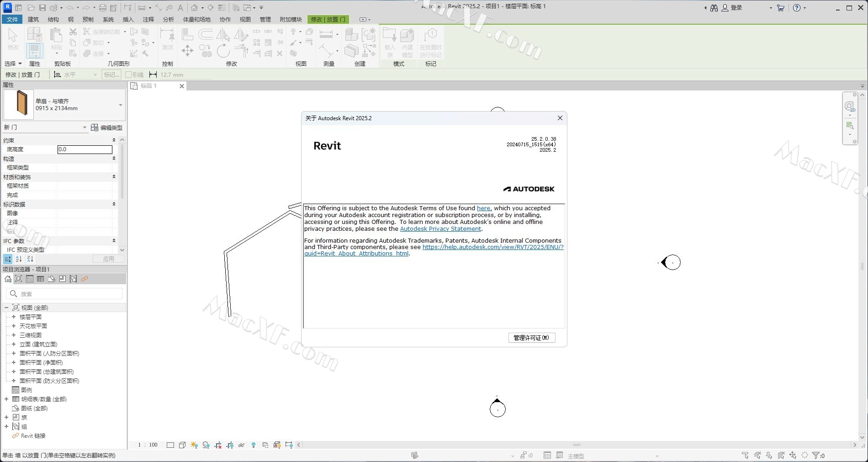Click the Tag on Placement icon
The image size is (868, 462).
point(430,42)
